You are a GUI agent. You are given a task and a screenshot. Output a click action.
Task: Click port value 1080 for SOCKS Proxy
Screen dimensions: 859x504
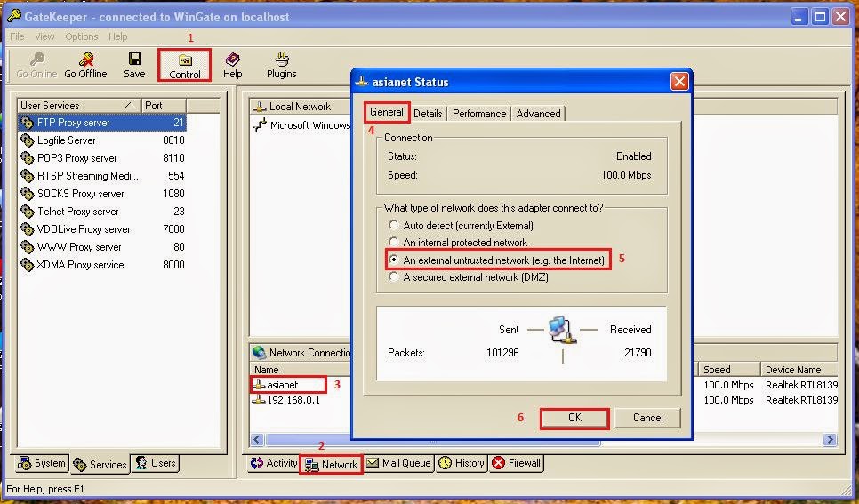click(173, 194)
